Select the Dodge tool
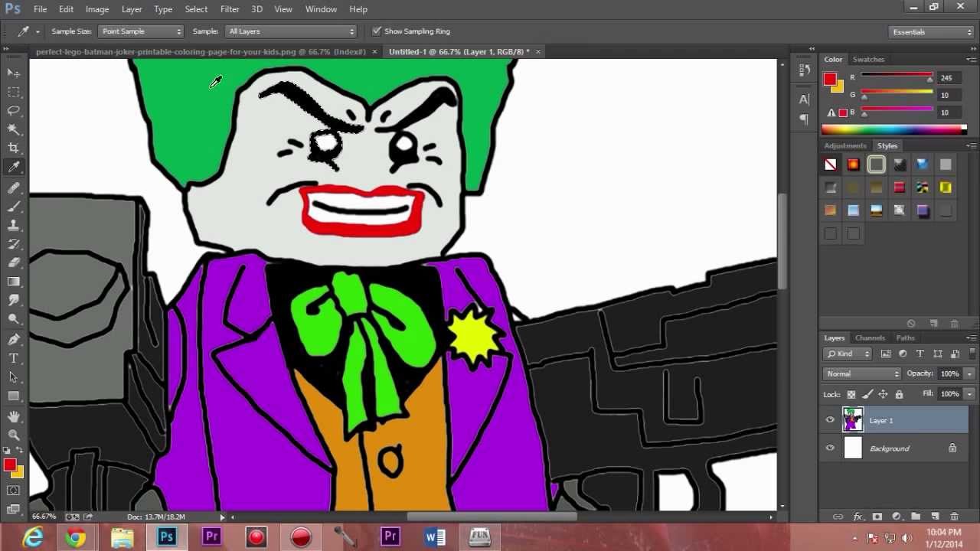 pos(14,319)
